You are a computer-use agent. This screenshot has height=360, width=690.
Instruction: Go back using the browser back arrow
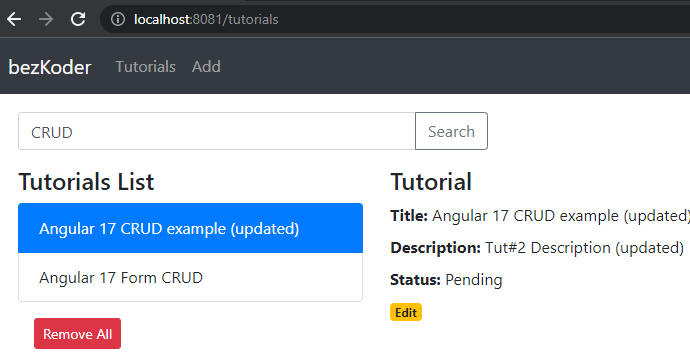pos(14,19)
